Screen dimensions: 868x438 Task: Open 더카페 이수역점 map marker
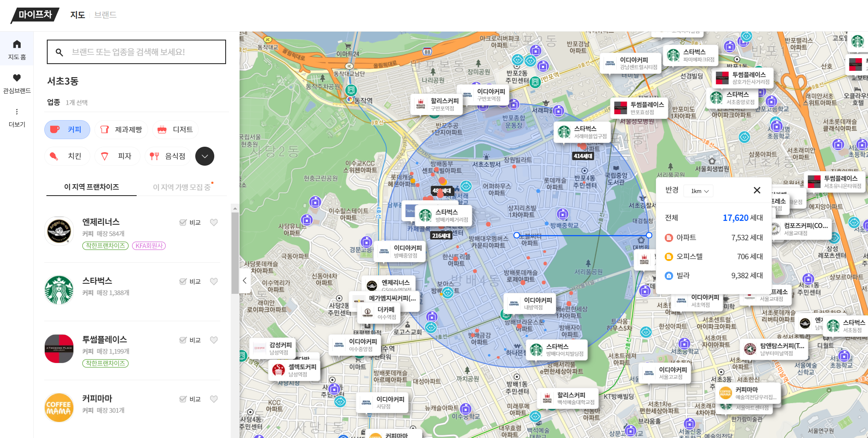[379, 313]
